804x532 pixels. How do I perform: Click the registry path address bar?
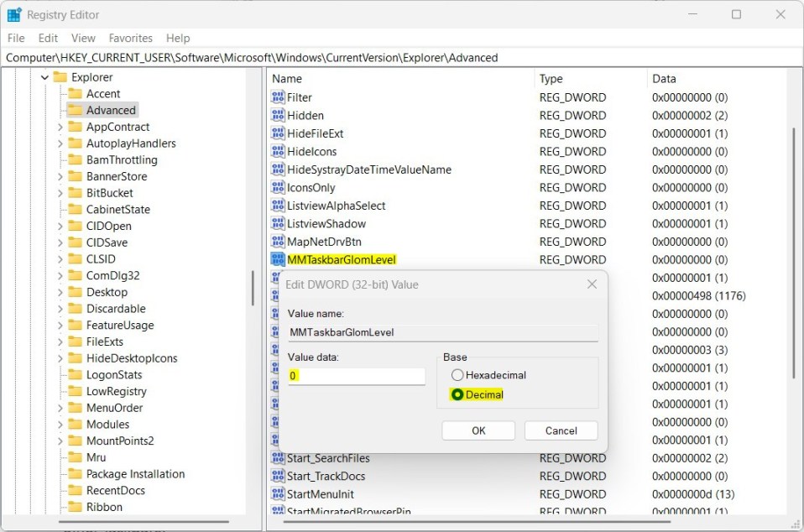pyautogui.click(x=402, y=57)
